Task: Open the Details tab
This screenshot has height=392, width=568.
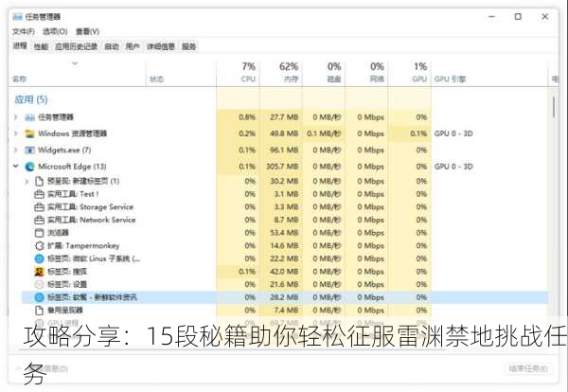Action: point(161,46)
